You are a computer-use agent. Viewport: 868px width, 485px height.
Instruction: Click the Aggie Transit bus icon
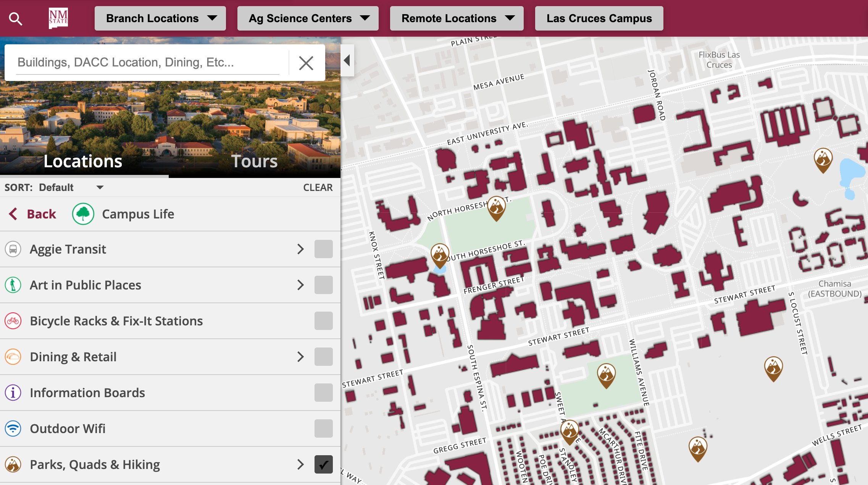pos(13,249)
